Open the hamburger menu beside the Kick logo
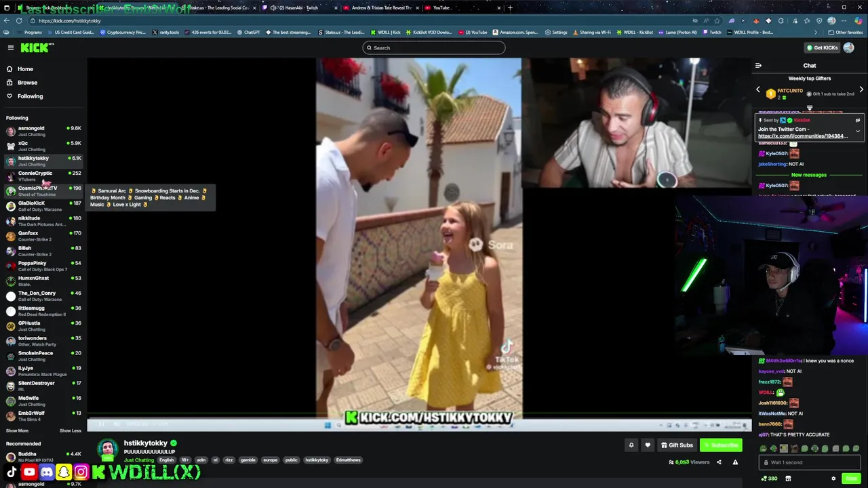Viewport: 868px width, 488px height. [x=11, y=47]
